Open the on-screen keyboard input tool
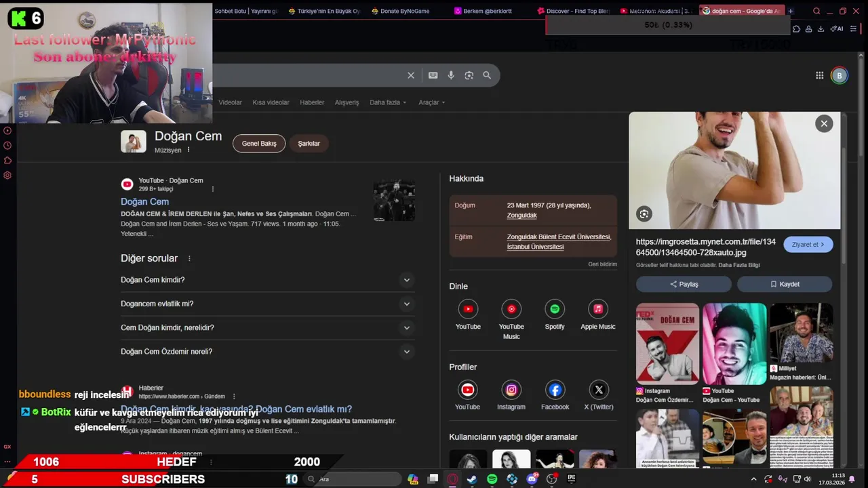Viewport: 868px width, 488px height. tap(433, 75)
